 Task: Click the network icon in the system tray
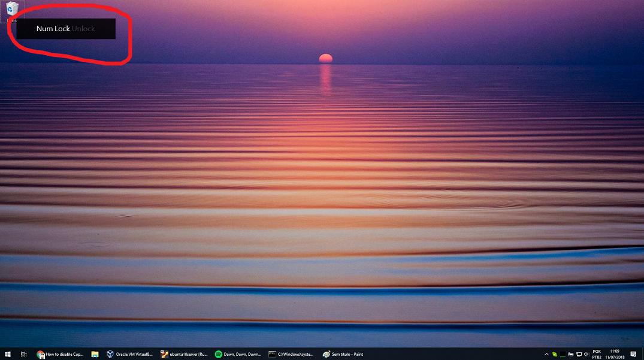click(x=579, y=353)
